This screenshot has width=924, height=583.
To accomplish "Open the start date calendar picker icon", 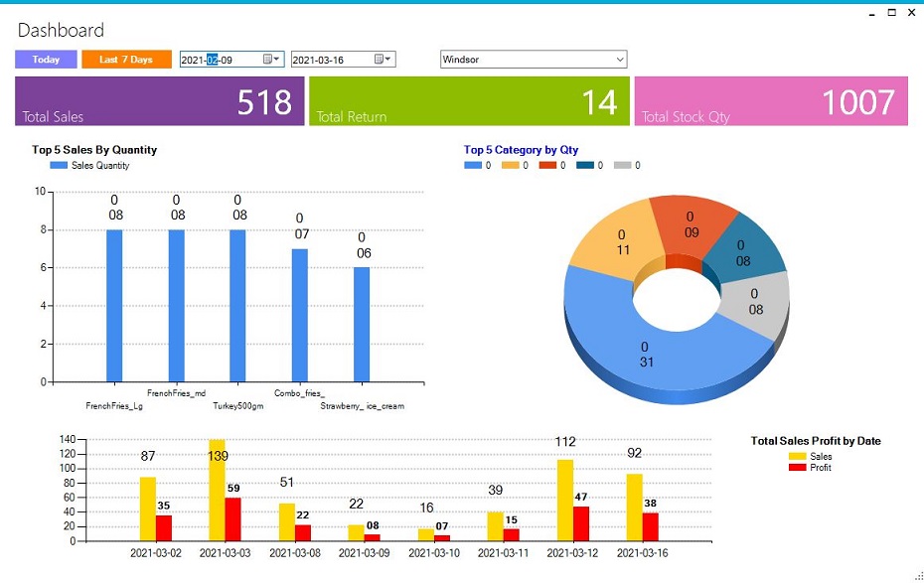I will coord(266,59).
